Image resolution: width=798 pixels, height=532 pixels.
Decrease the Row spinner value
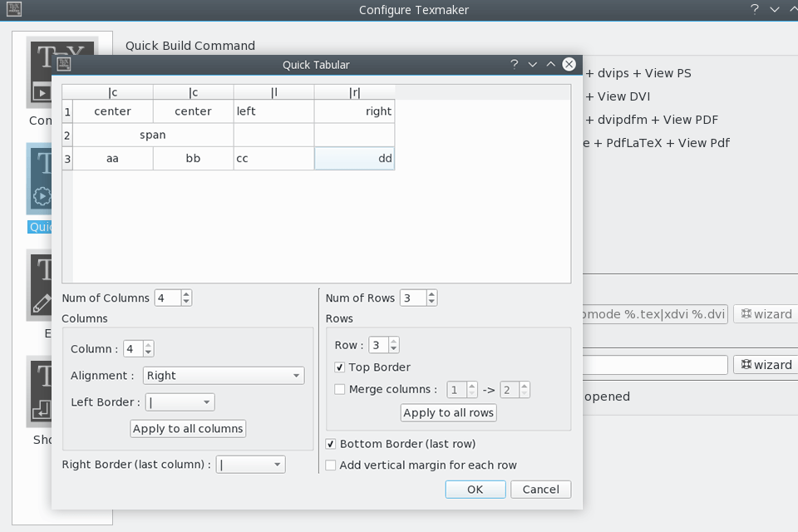pos(393,349)
